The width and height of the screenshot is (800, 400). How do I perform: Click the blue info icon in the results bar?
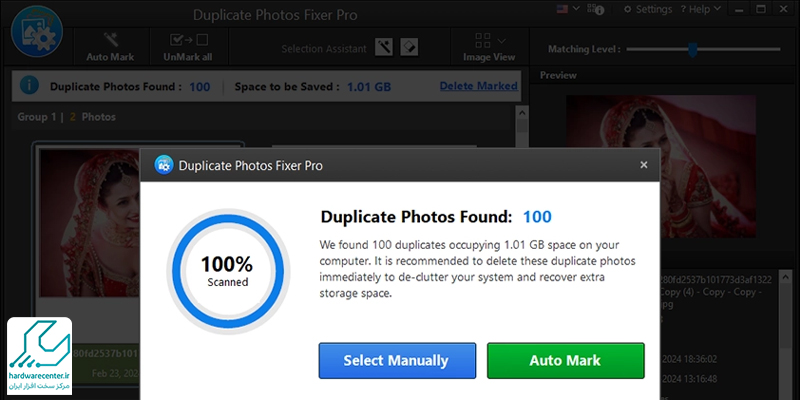pyautogui.click(x=30, y=85)
